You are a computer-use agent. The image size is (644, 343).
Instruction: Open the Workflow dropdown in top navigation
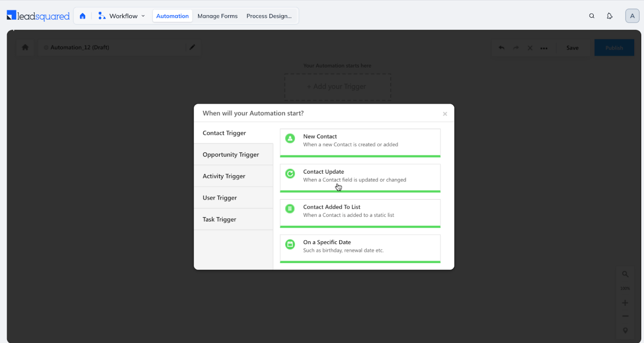click(122, 16)
